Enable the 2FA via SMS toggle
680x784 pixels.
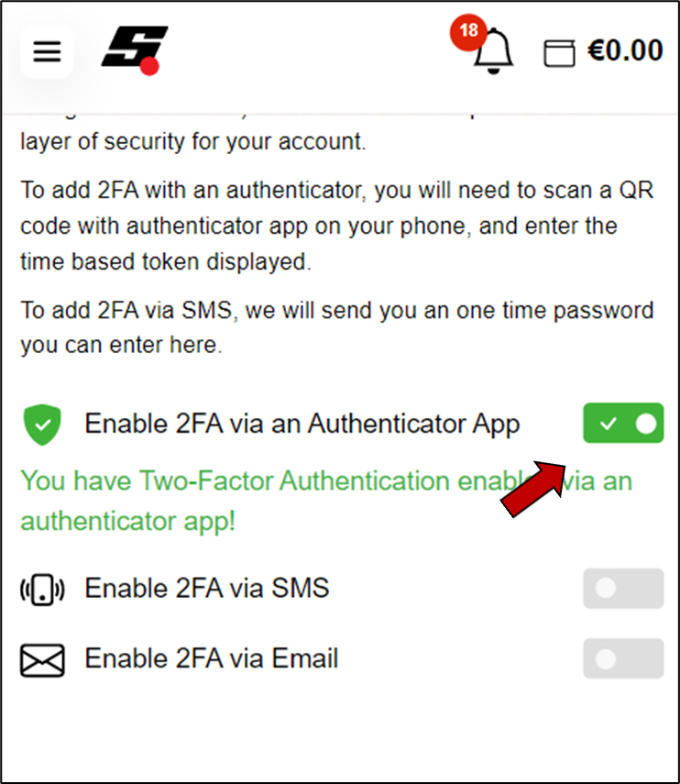click(623, 589)
